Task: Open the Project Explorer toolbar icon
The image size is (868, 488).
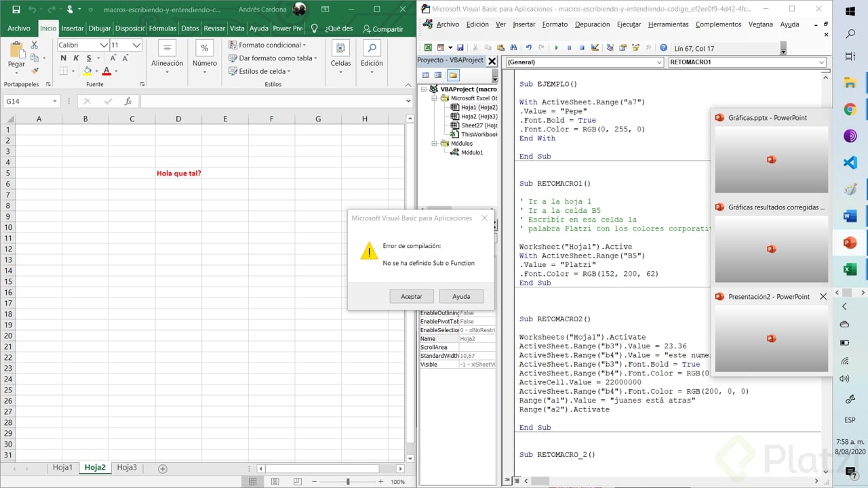Action: (x=610, y=48)
